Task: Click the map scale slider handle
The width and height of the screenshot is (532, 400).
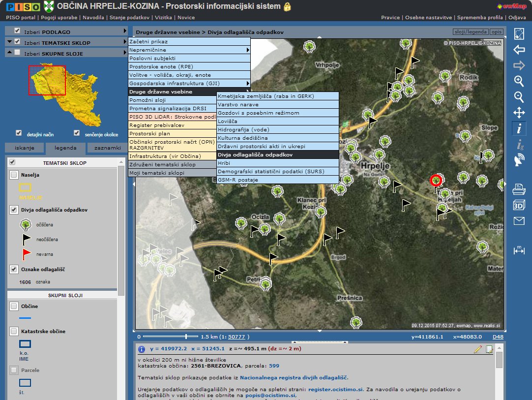Action: coord(186,337)
